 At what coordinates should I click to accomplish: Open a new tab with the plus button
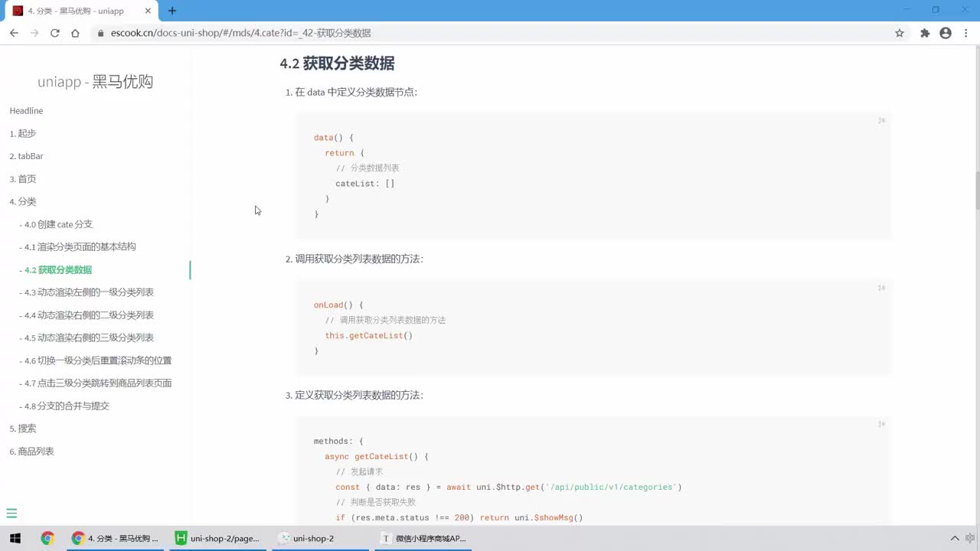click(x=172, y=11)
